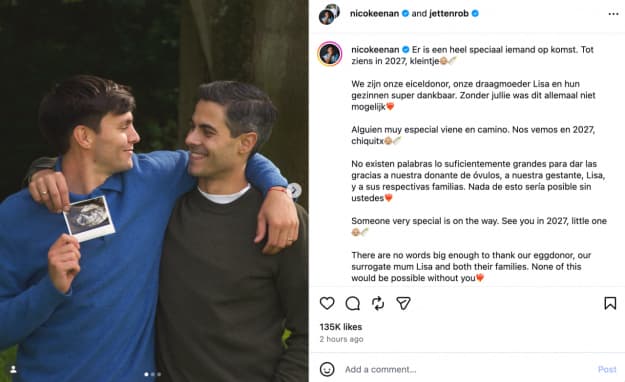The height and width of the screenshot is (382, 625).
Task: Open emoji picker in comment box
Action: pos(327,369)
